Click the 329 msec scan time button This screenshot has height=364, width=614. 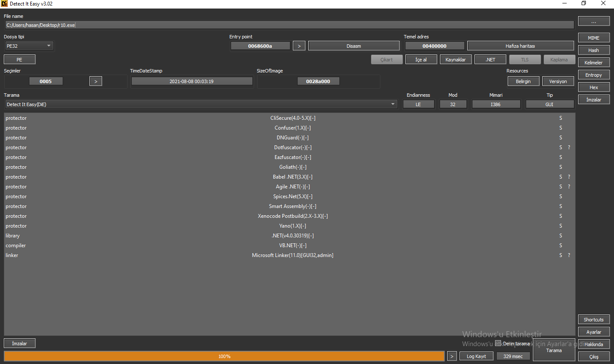(x=513, y=356)
